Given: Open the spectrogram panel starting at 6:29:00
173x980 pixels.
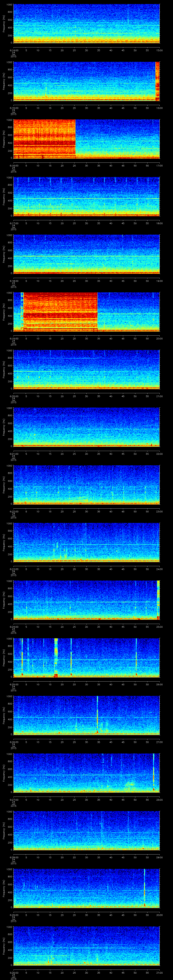Looking at the screenshot, I should pos(87,888).
